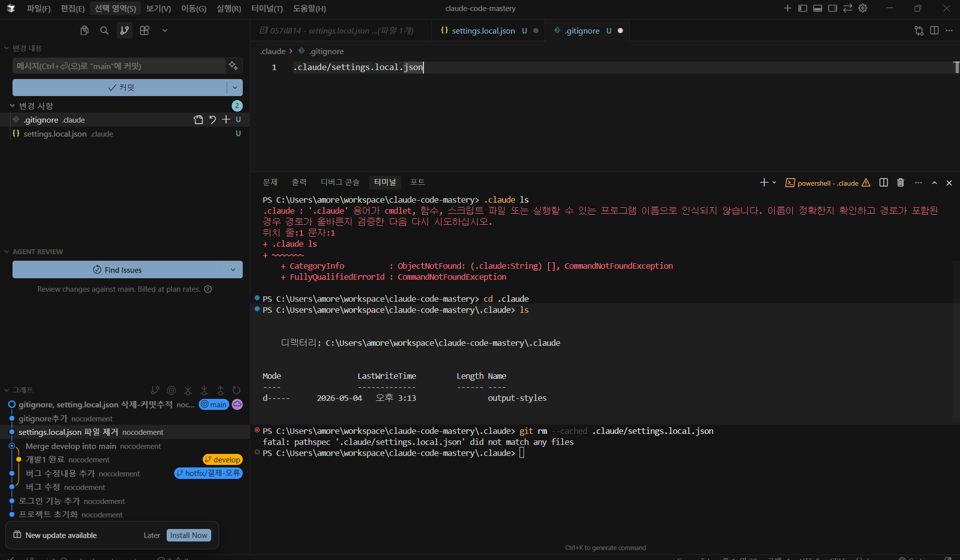
Task: Toggle the secondary sidebar layout button
Action: (833, 9)
